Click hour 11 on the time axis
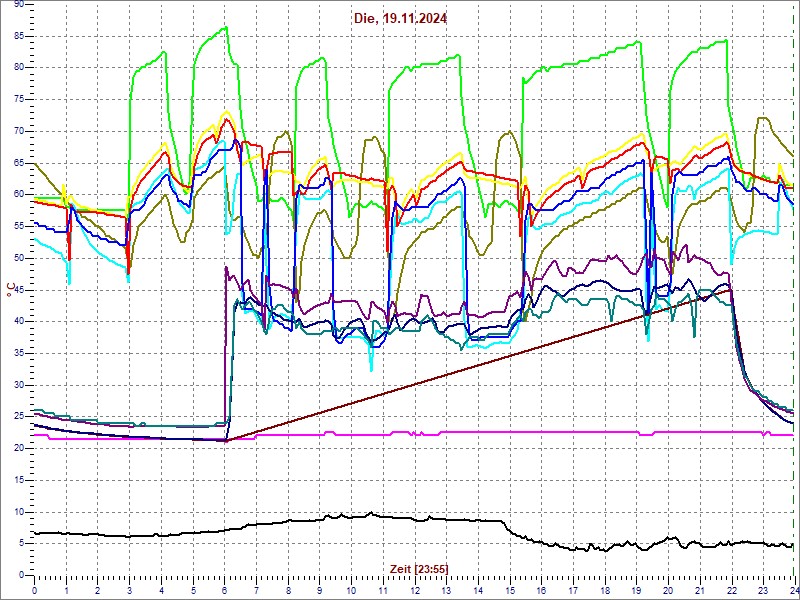Screen dimensions: 800x600 tap(383, 590)
